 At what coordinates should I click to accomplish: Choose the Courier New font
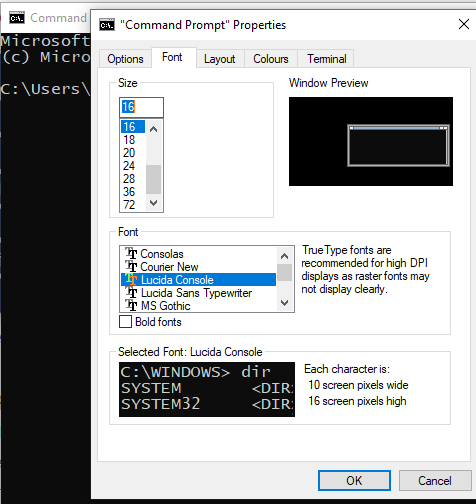(x=198, y=267)
